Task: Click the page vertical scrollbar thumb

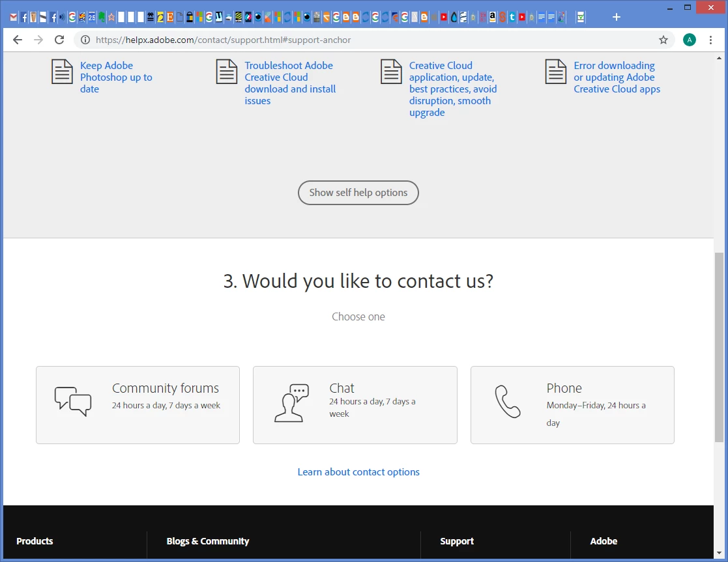Action: (719, 347)
